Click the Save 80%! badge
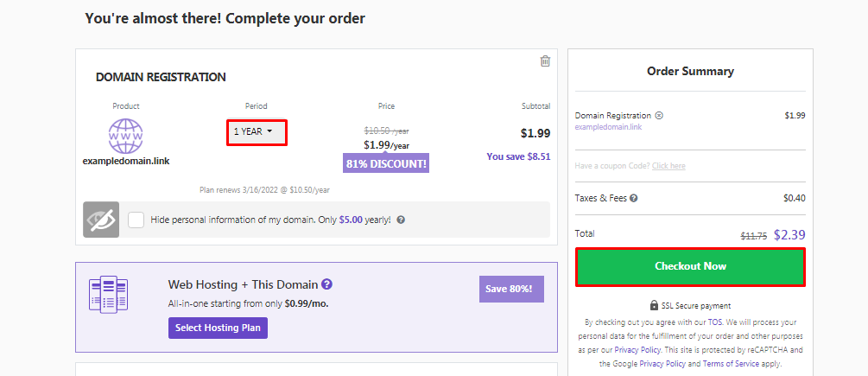The image size is (868, 376). coord(511,289)
